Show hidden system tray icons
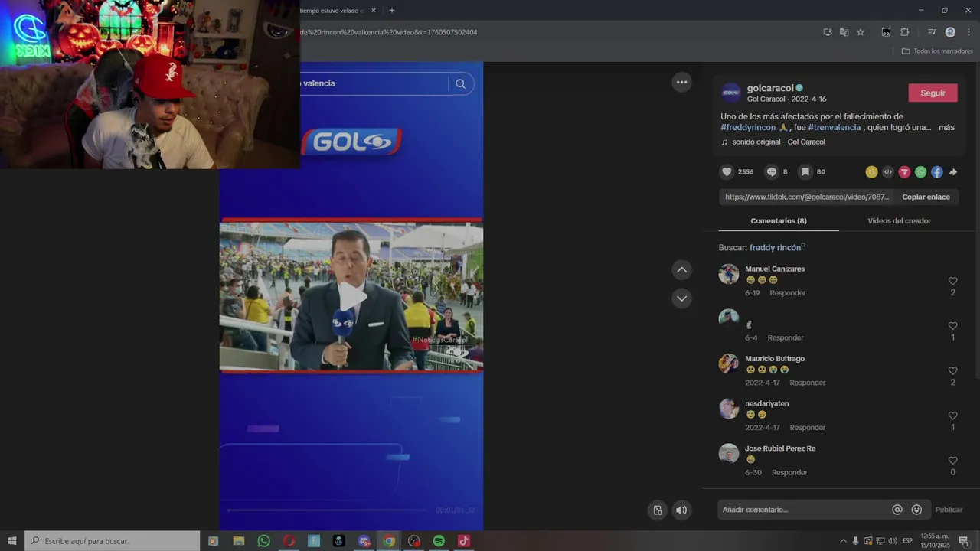980x551 pixels. [844, 541]
